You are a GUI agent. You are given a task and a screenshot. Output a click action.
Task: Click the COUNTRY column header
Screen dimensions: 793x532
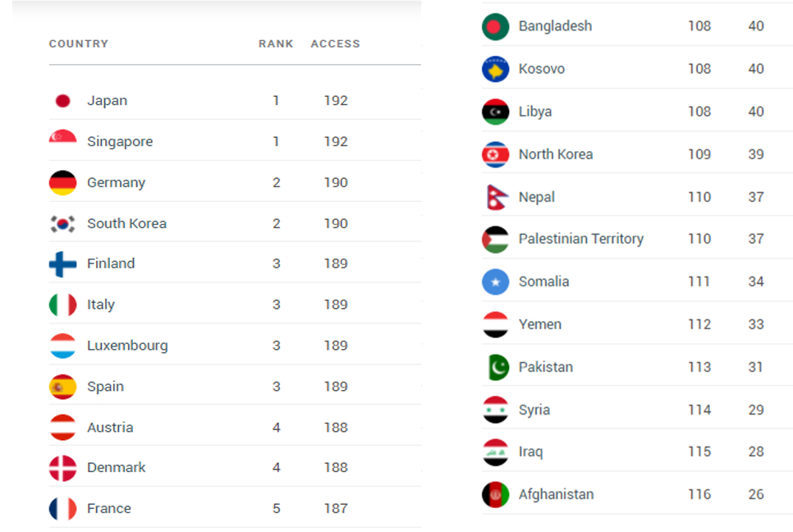pos(78,44)
